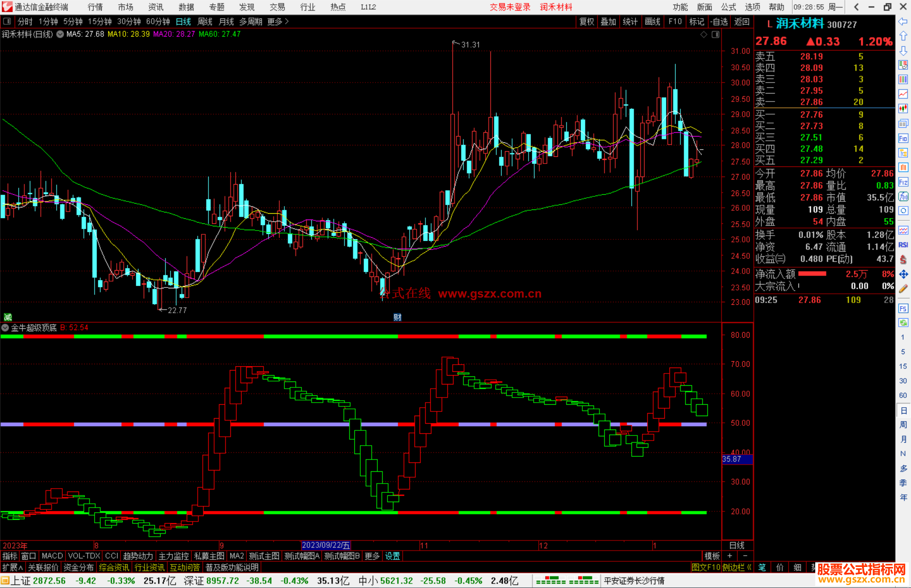This screenshot has width=911, height=588.
Task: Select the pencil drawing tool icon
Action: point(903,289)
